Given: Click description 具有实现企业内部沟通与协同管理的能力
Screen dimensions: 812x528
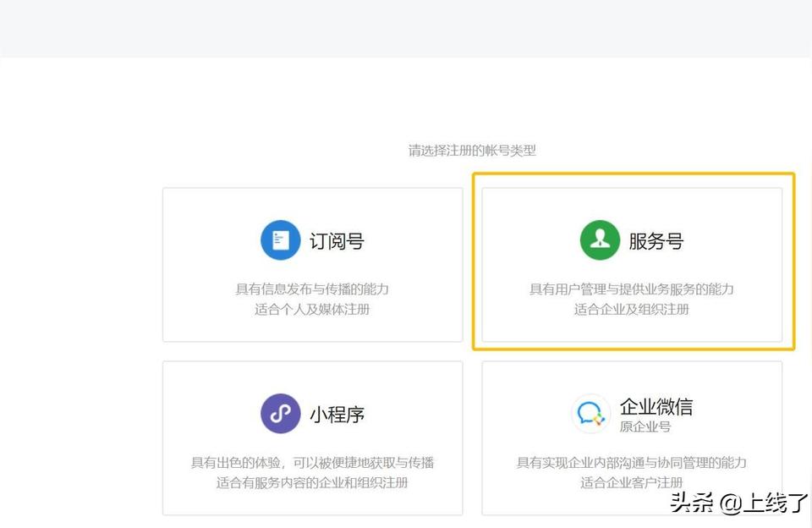Looking at the screenshot, I should point(632,462).
